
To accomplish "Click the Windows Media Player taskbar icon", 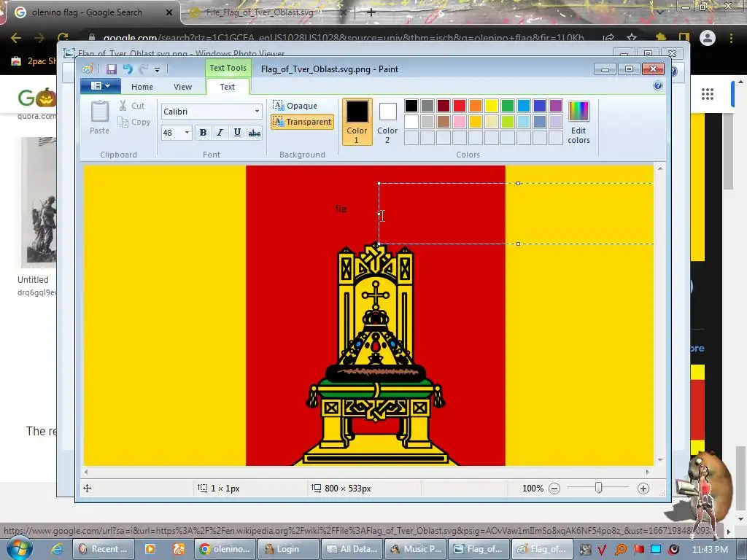I will pos(150,549).
